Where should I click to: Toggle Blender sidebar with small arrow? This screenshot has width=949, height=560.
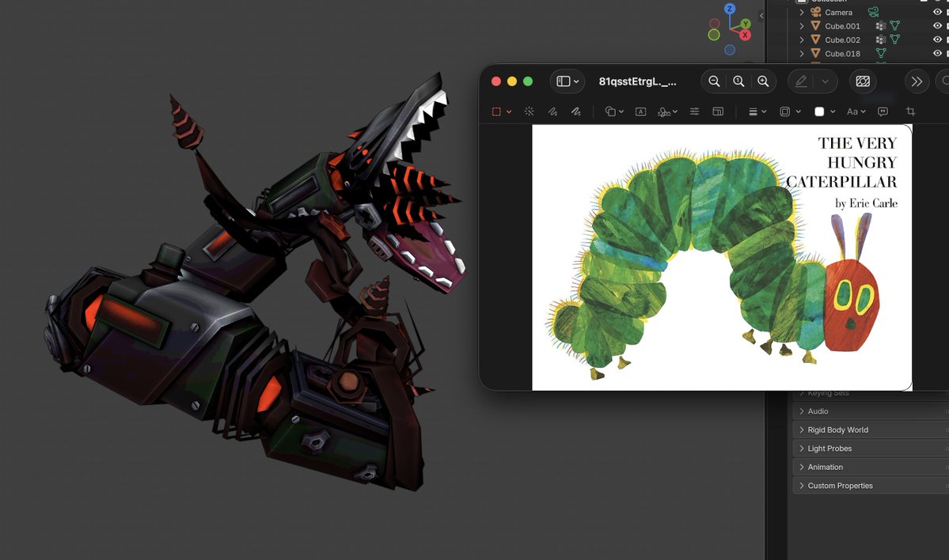pyautogui.click(x=761, y=16)
